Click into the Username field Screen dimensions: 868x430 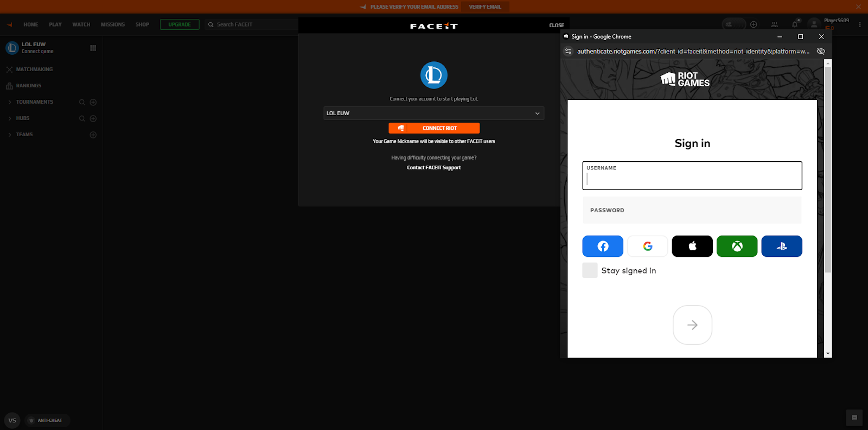coord(692,175)
